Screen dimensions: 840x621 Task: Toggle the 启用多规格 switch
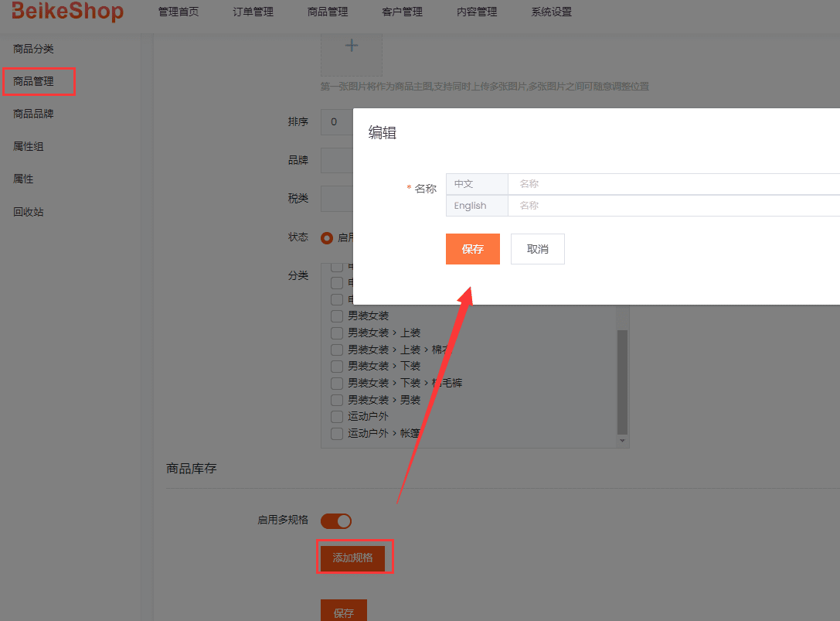(336, 521)
